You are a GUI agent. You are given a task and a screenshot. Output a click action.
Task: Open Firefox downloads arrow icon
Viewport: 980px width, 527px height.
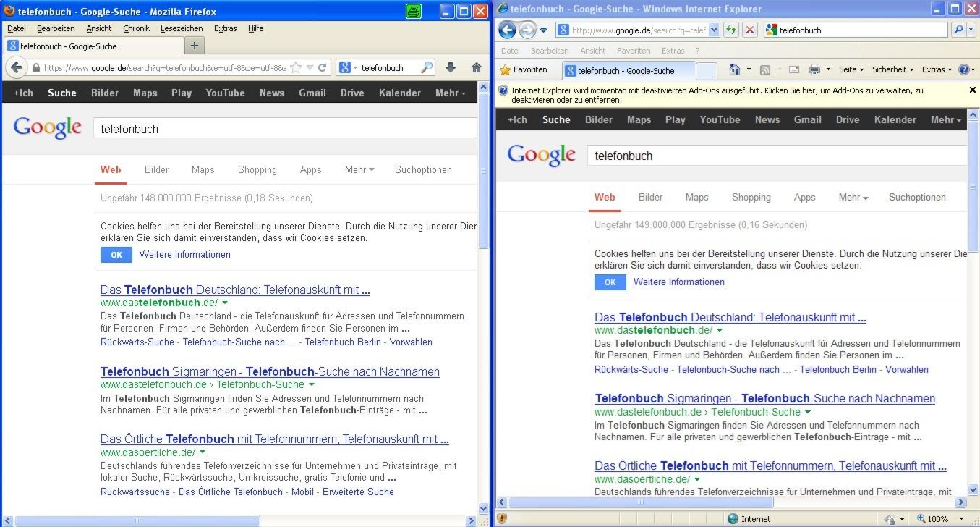tap(450, 67)
